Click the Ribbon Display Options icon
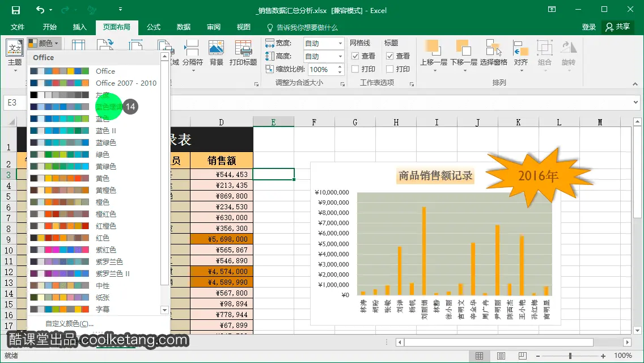The height and width of the screenshot is (363, 644). pyautogui.click(x=552, y=10)
